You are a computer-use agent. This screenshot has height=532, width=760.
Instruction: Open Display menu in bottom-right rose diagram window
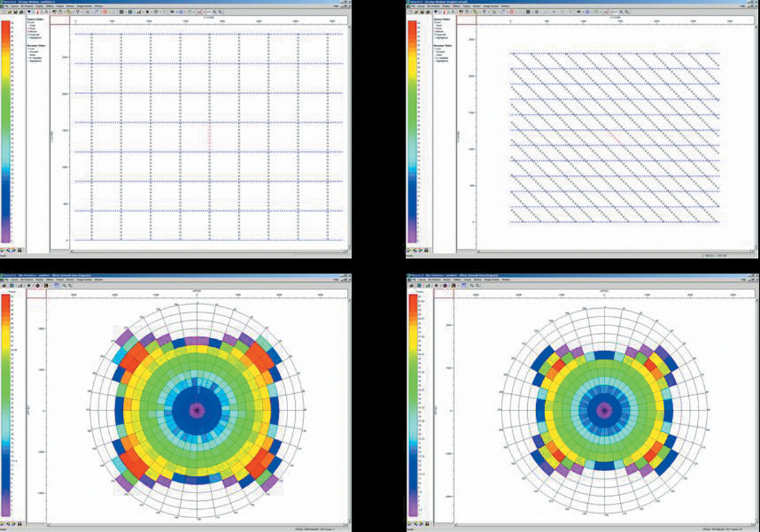point(447,280)
